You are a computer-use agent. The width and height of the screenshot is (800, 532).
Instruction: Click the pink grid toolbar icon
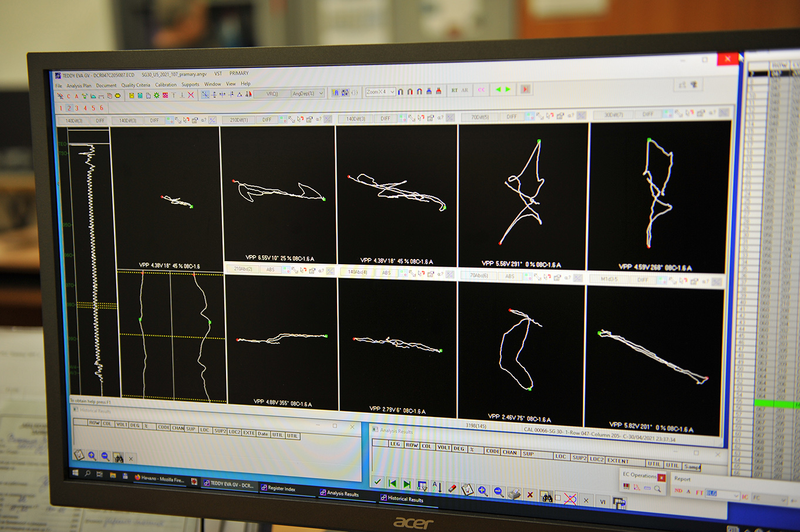pos(165,95)
